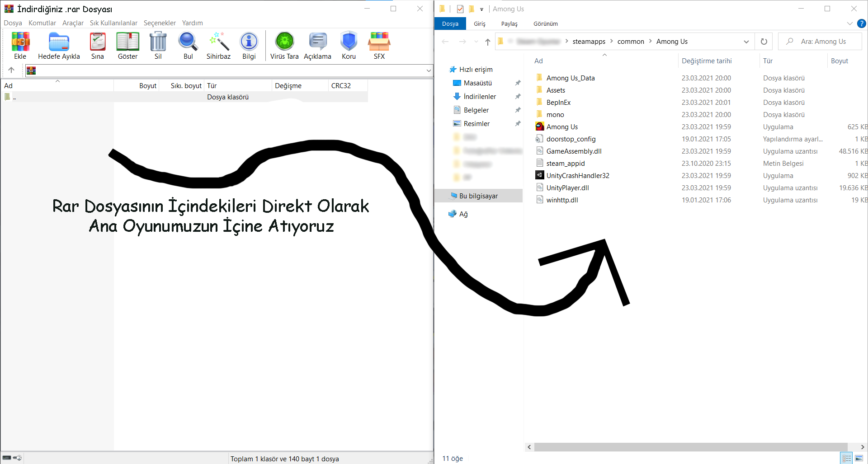Open Resimler in navigation pane
Screen dimensions: 868x464
click(x=476, y=123)
